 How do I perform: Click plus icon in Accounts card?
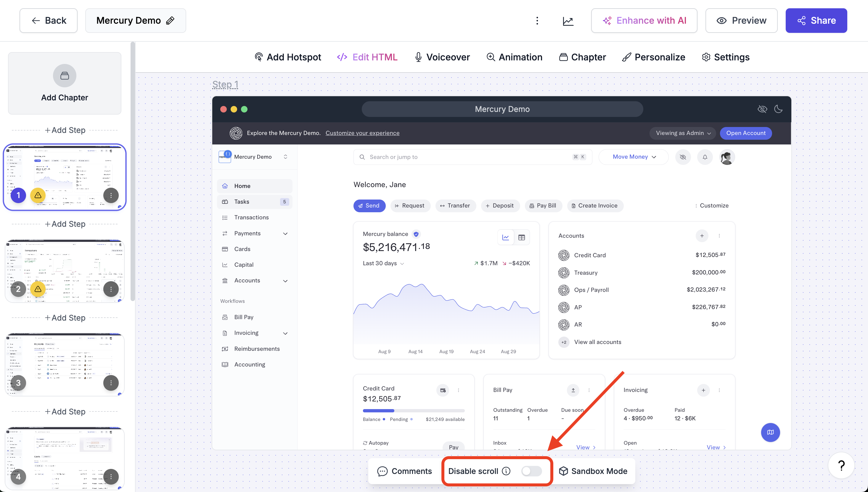(x=702, y=236)
